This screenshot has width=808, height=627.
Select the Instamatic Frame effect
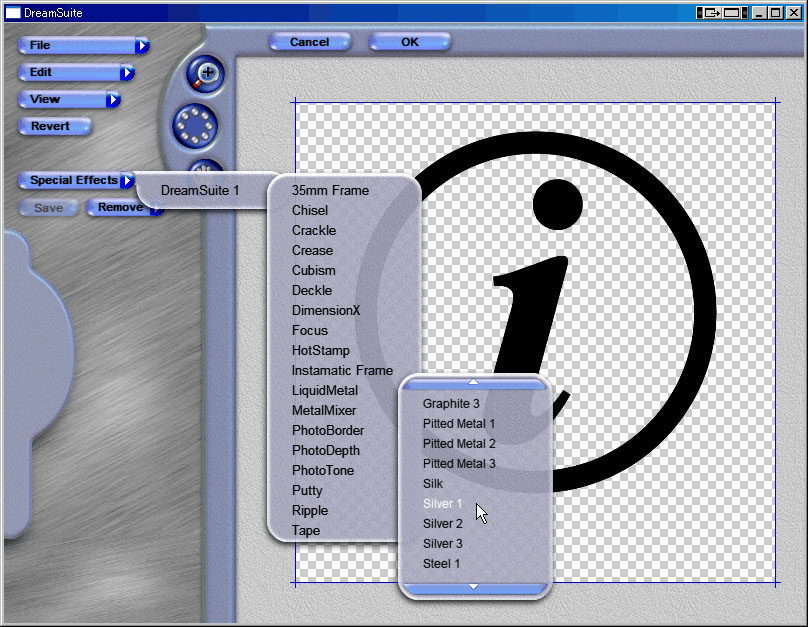[342, 371]
